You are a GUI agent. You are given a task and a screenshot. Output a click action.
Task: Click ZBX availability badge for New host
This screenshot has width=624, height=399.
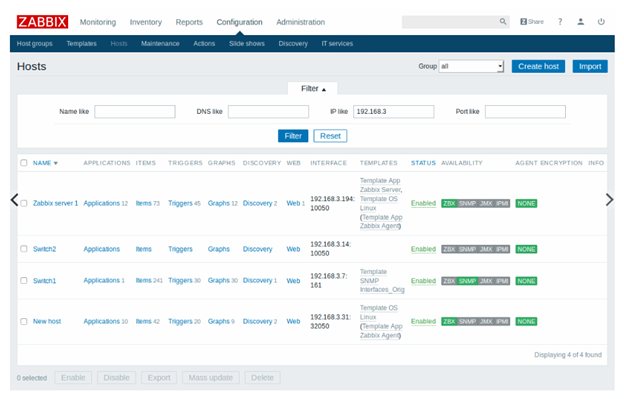point(449,321)
